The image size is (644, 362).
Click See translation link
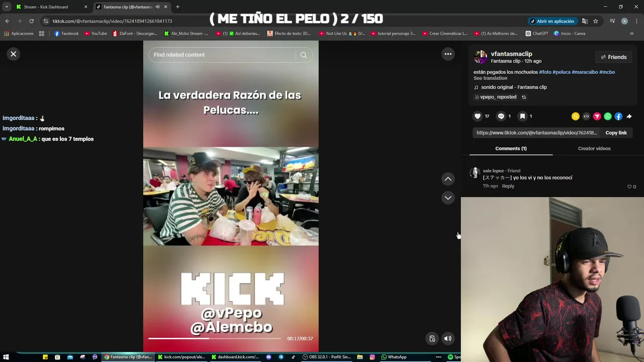[x=490, y=78]
